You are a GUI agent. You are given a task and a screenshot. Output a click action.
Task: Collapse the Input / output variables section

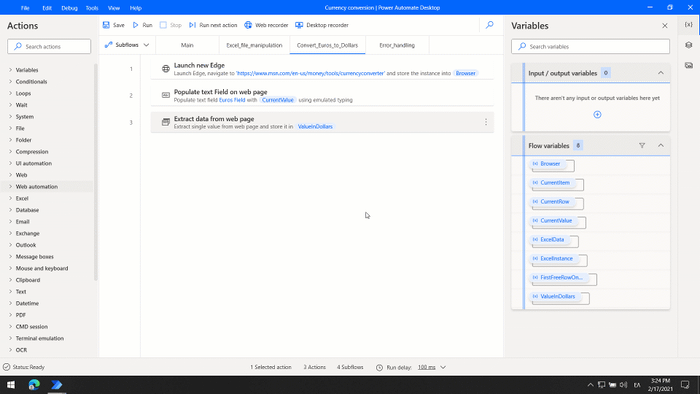661,73
